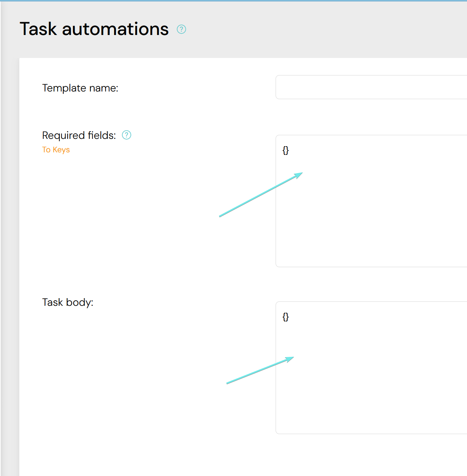
Task: Click the Task body label
Action: click(68, 302)
